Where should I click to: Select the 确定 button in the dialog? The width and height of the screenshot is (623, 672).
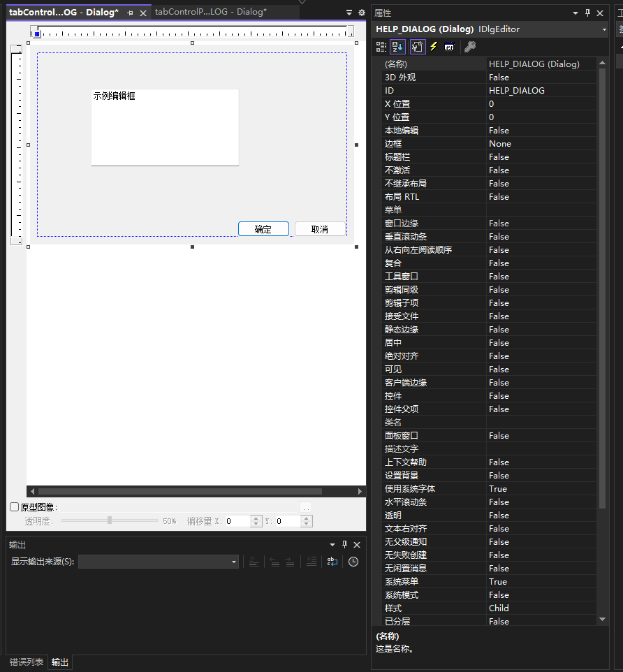click(263, 228)
